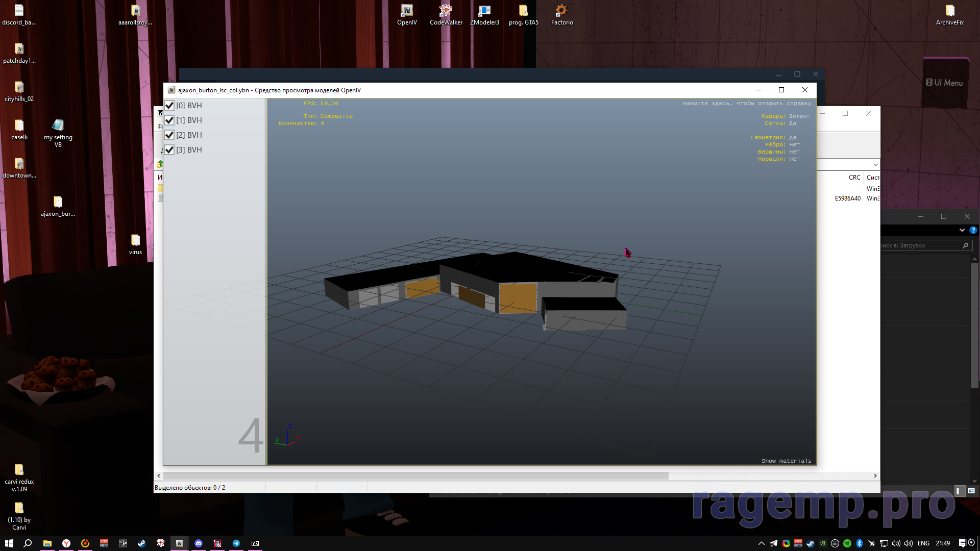
Task: Click the Discord icon in the taskbar
Action: 199,543
